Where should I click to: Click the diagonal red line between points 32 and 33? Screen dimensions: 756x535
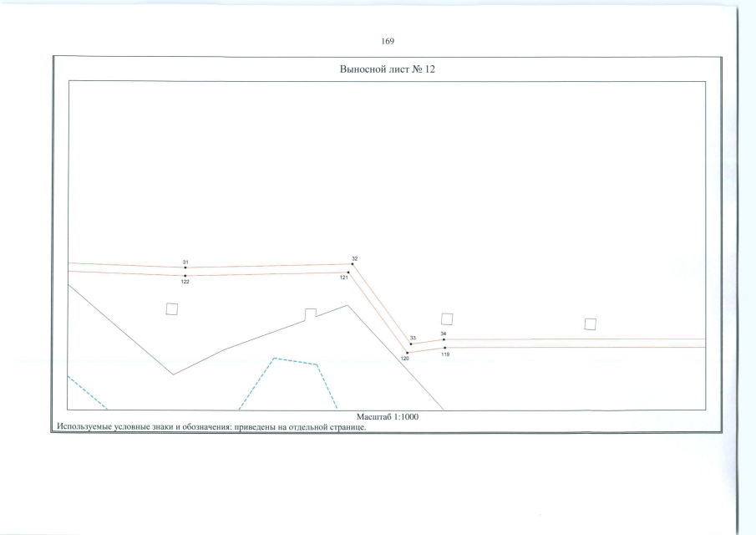382,304
